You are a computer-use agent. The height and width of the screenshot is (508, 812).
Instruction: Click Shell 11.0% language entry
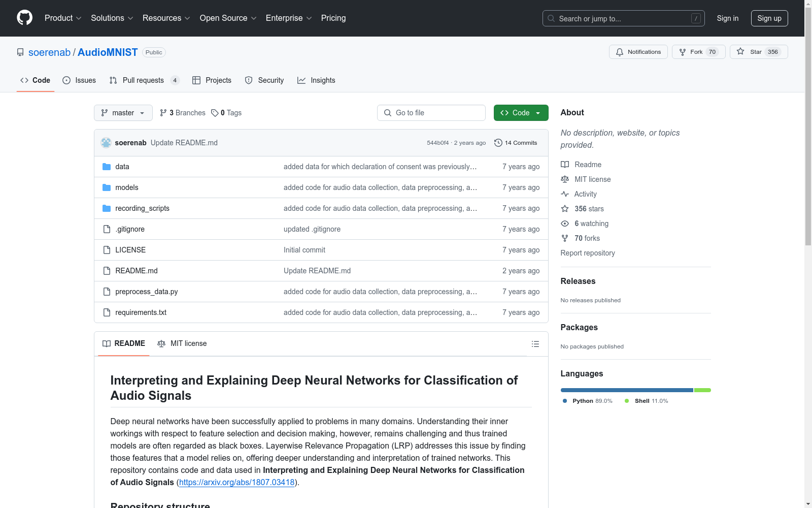tap(647, 401)
